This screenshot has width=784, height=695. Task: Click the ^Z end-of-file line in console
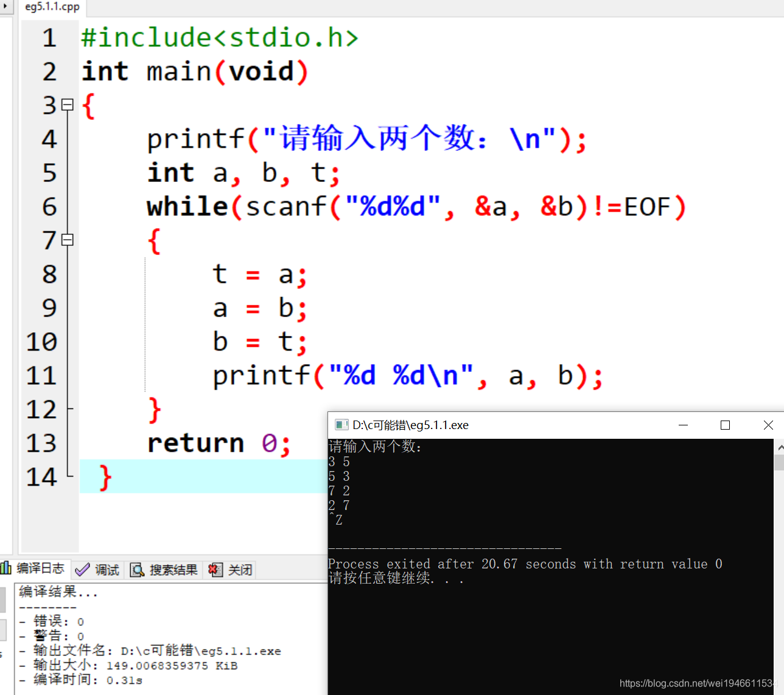click(x=336, y=520)
